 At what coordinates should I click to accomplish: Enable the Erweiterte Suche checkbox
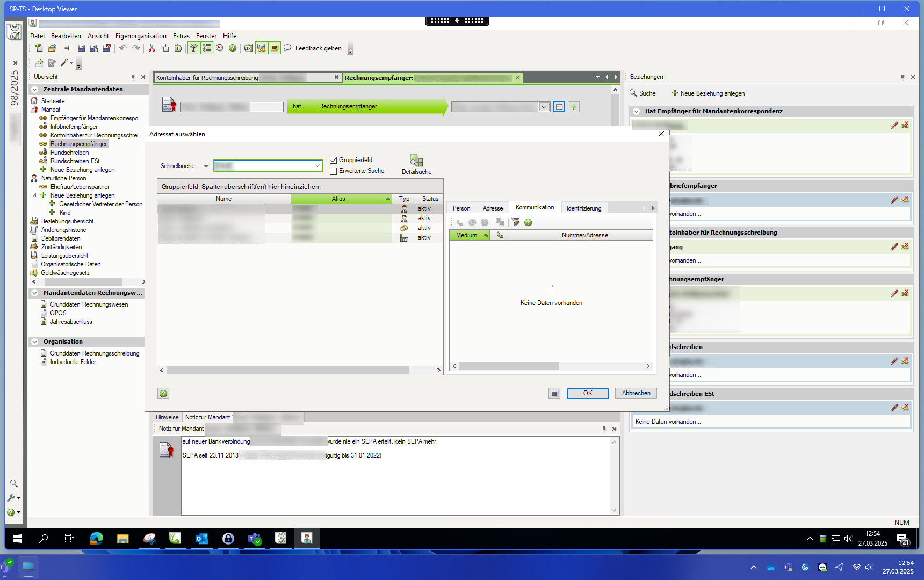pyautogui.click(x=334, y=171)
